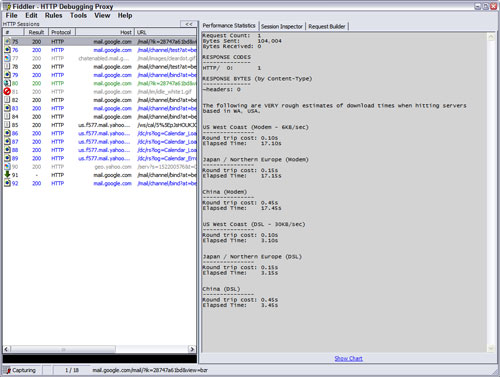Viewport: 500px width, 377px height.
Task: Click session 75 icon
Action: tap(7, 41)
